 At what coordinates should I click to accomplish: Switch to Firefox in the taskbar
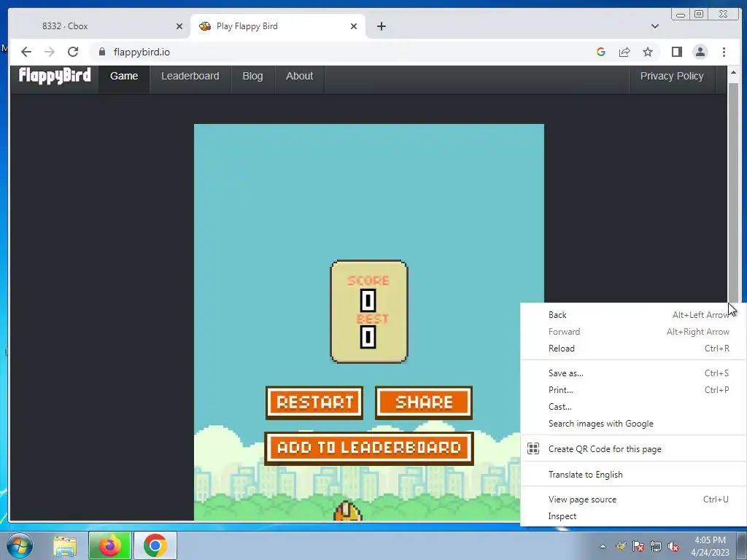point(110,545)
